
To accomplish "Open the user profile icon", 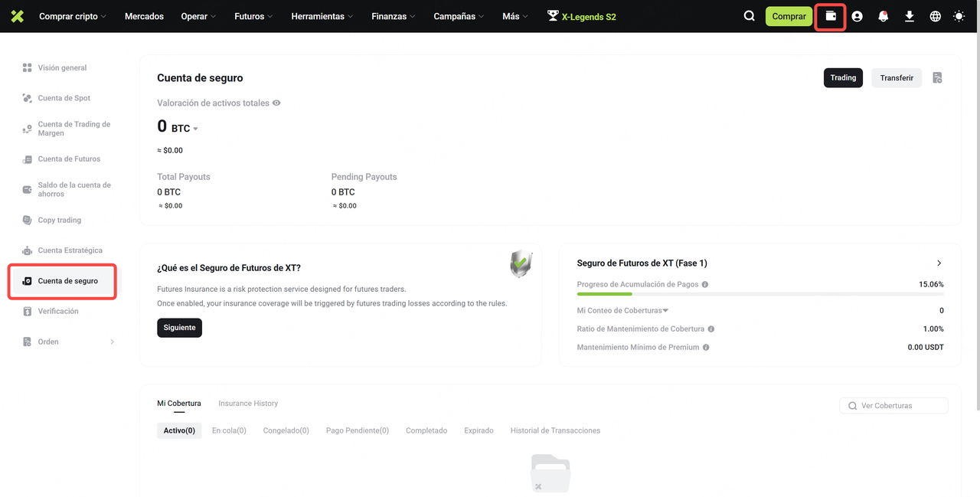I will [857, 16].
